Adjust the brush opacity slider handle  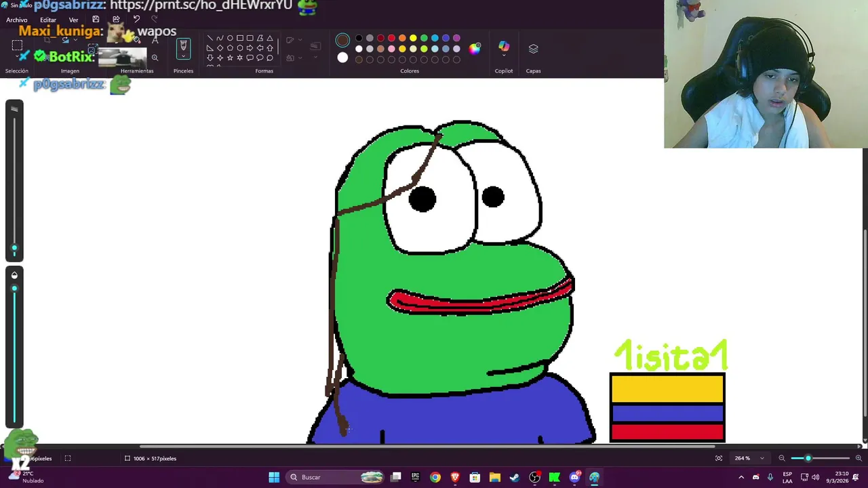pyautogui.click(x=14, y=289)
